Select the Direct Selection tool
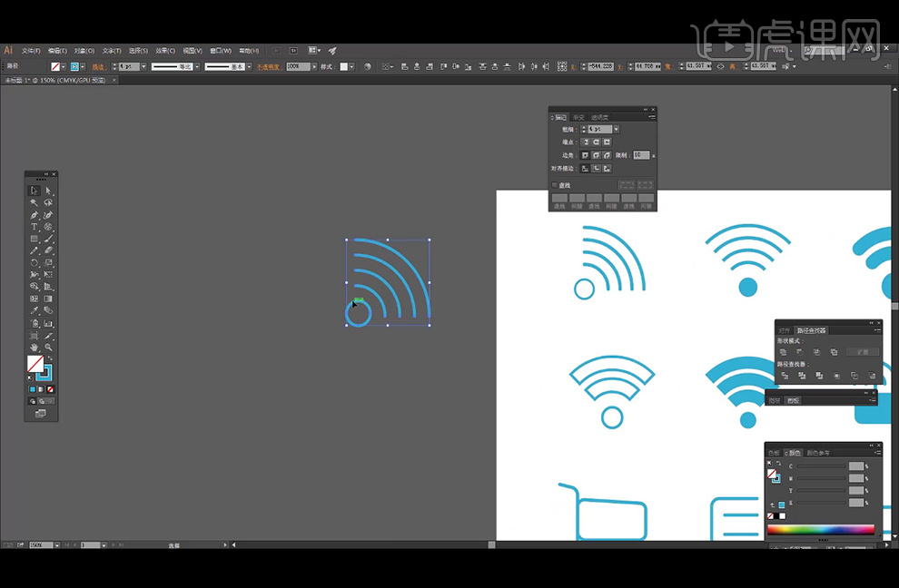 tap(48, 191)
